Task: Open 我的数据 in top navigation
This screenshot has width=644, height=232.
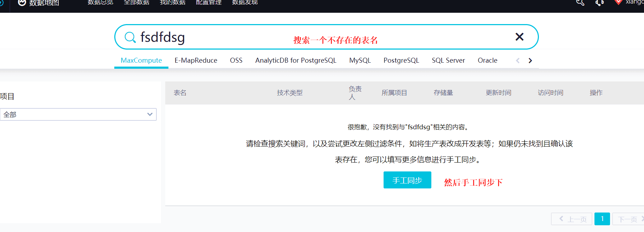Action: tap(173, 2)
